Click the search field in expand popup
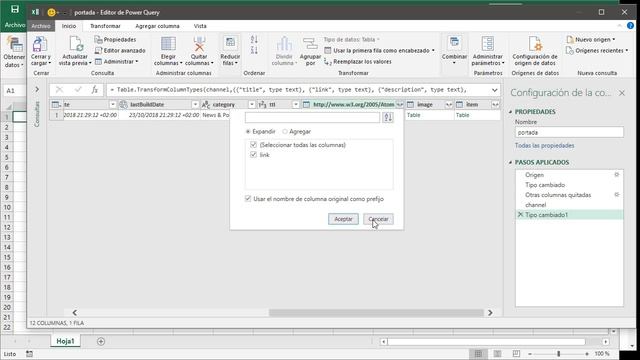 click(x=312, y=118)
